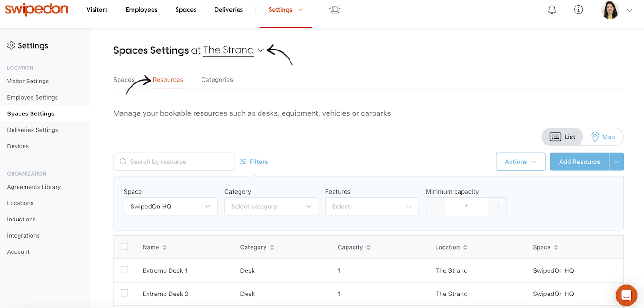Decrease minimum capacity with minus button
644x308 pixels.
click(x=435, y=207)
